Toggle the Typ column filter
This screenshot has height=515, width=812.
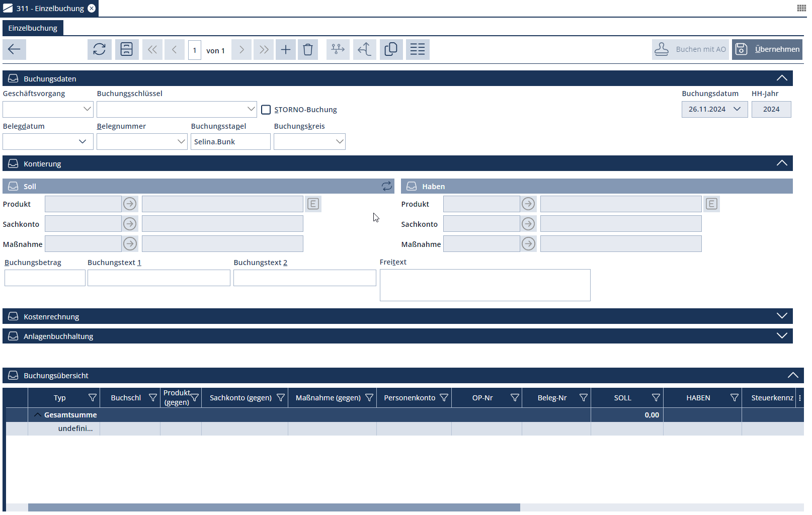[93, 398]
